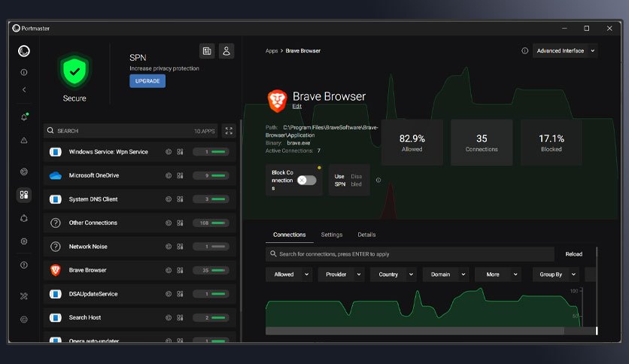Click the green Secure shield status icon
629x364 pixels.
coord(74,71)
